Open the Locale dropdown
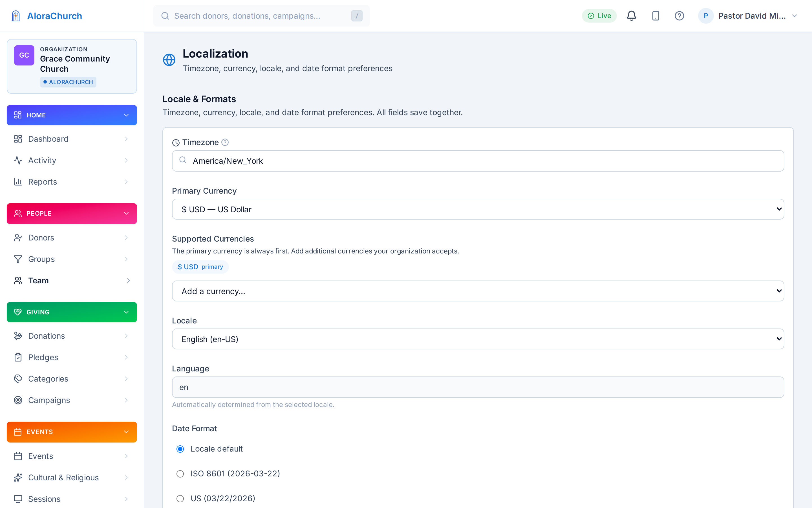This screenshot has width=812, height=508. (478, 339)
